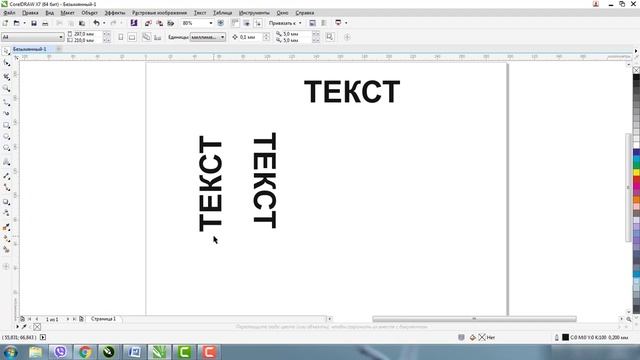Toggle full-screen preview icon
Screen dimensions: 640x360
coord(220,23)
